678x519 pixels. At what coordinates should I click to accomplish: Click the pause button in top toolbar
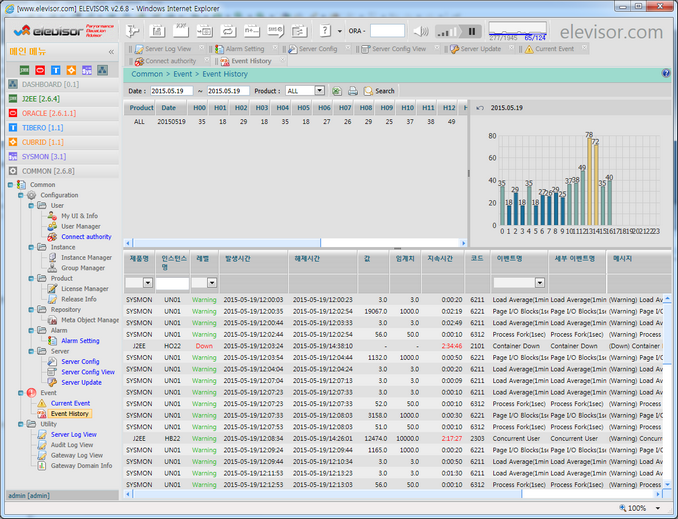[472, 31]
